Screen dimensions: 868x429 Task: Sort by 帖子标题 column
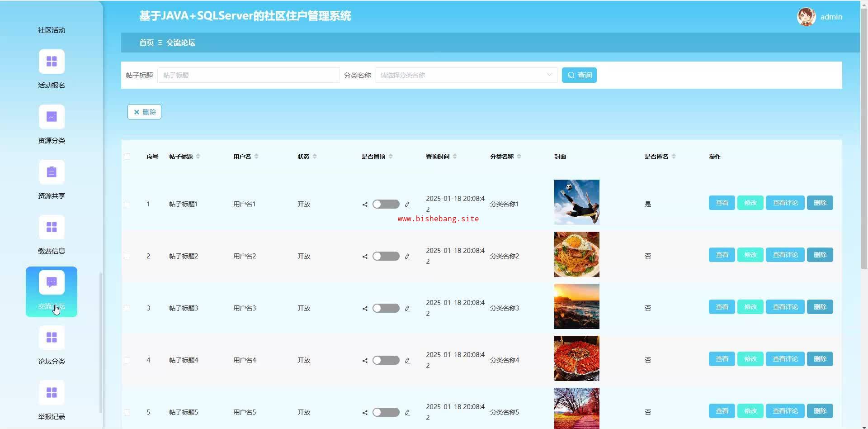tap(198, 157)
